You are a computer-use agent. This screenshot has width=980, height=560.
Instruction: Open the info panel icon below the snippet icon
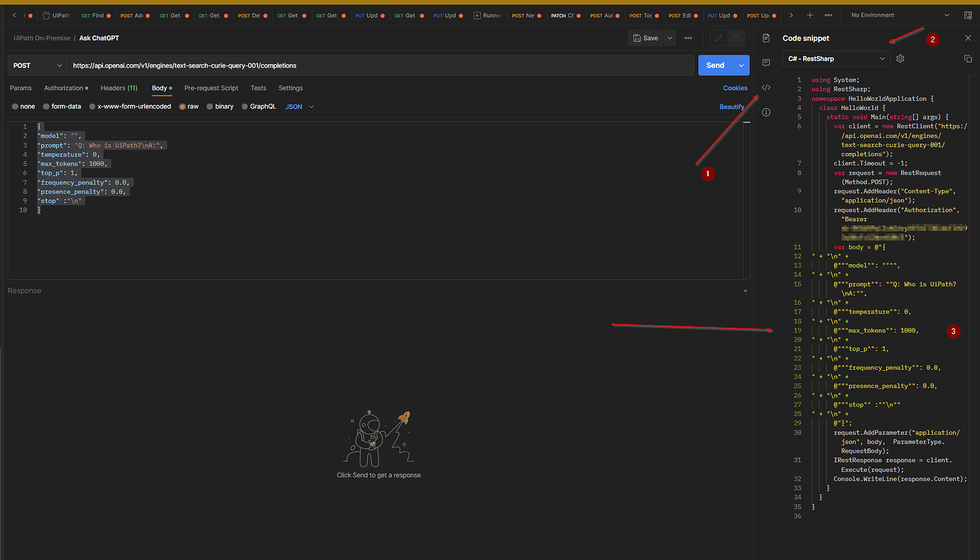tap(766, 111)
